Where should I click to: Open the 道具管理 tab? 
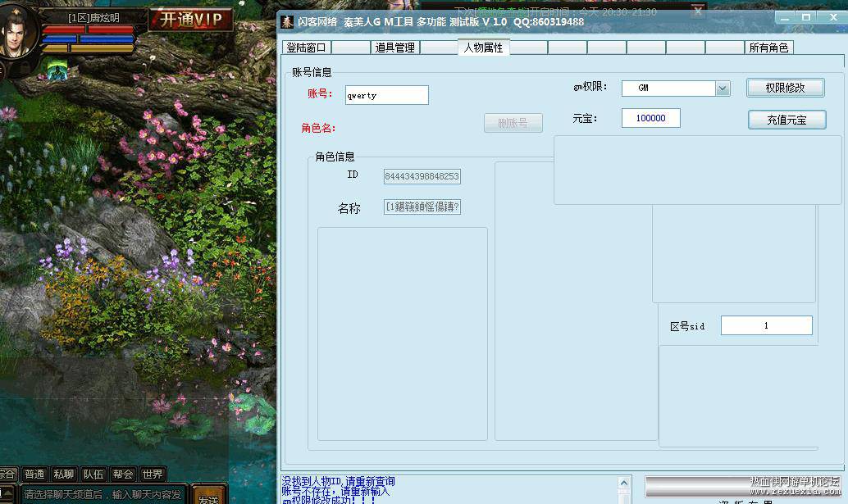[394, 48]
